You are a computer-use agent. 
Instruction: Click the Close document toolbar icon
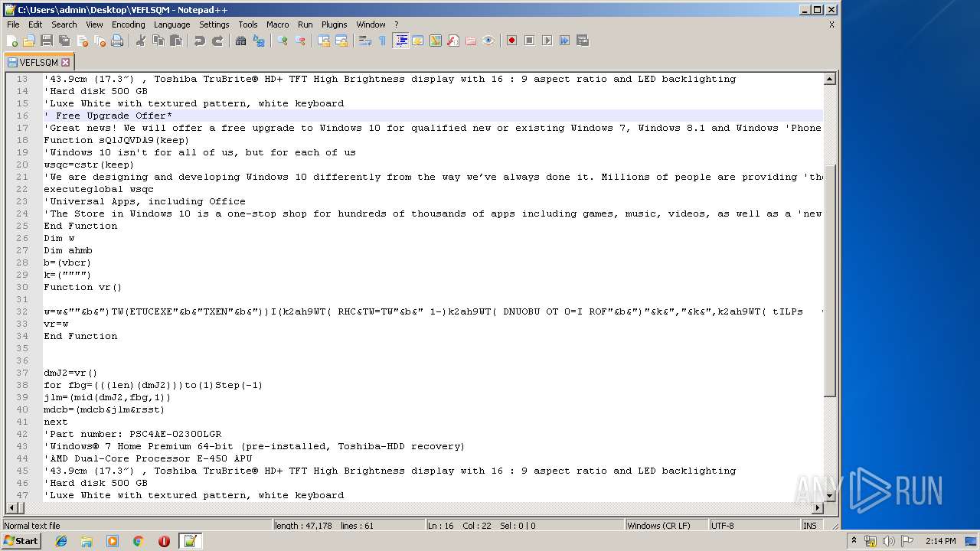(82, 41)
